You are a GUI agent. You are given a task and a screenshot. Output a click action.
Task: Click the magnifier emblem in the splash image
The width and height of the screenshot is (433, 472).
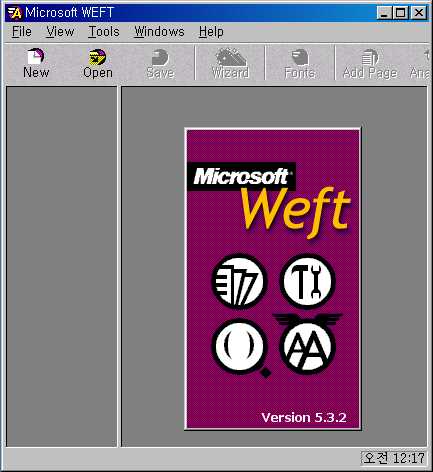(x=241, y=348)
